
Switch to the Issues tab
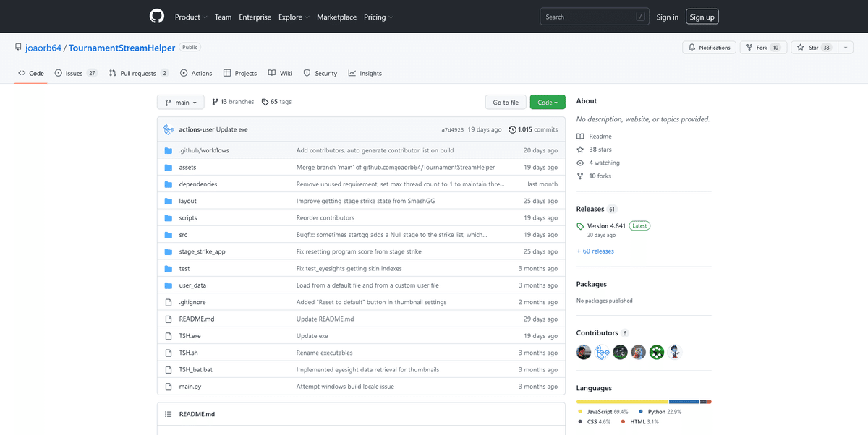tap(77, 73)
